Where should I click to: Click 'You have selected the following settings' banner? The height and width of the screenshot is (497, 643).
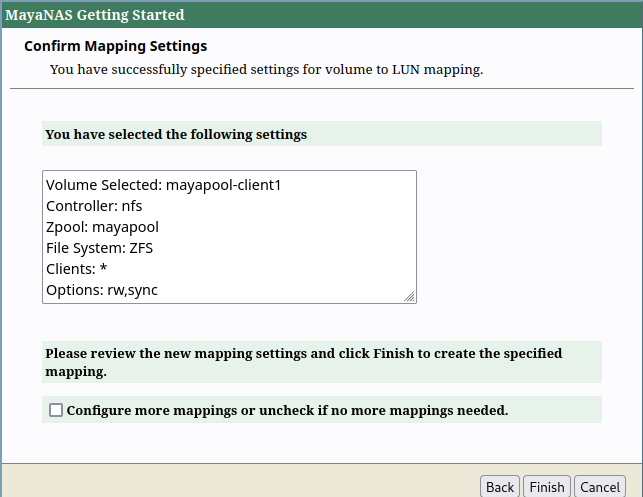[176, 133]
